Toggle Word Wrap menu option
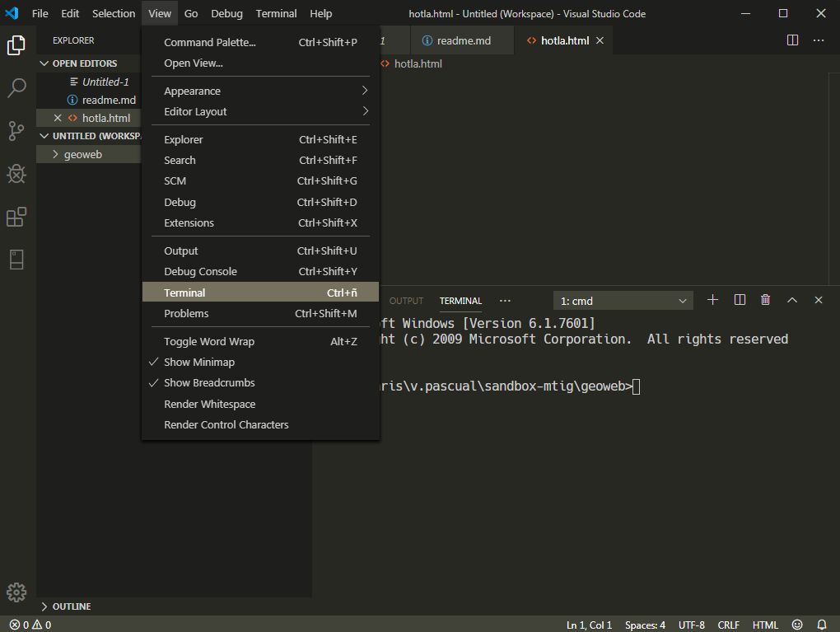This screenshot has width=840, height=632. click(260, 341)
